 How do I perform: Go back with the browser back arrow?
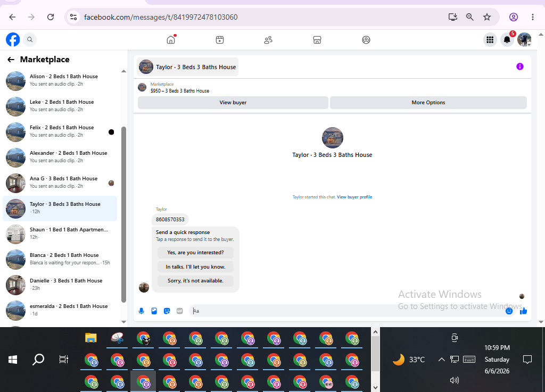click(x=12, y=17)
